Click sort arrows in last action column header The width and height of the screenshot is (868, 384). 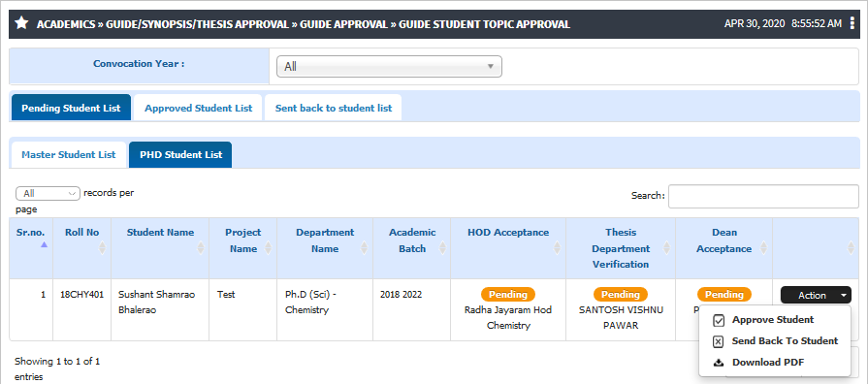pos(851,248)
